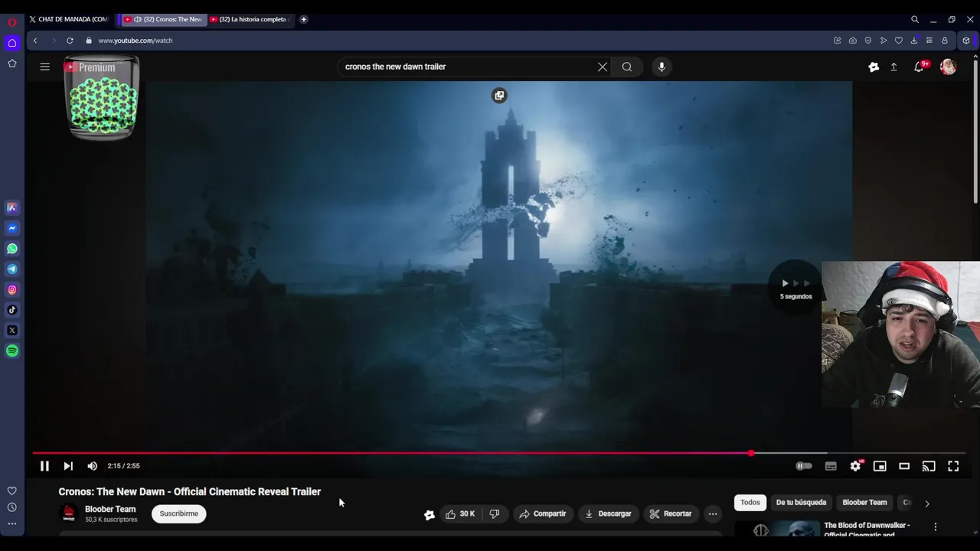Open Opera sidebar home icon

12,43
